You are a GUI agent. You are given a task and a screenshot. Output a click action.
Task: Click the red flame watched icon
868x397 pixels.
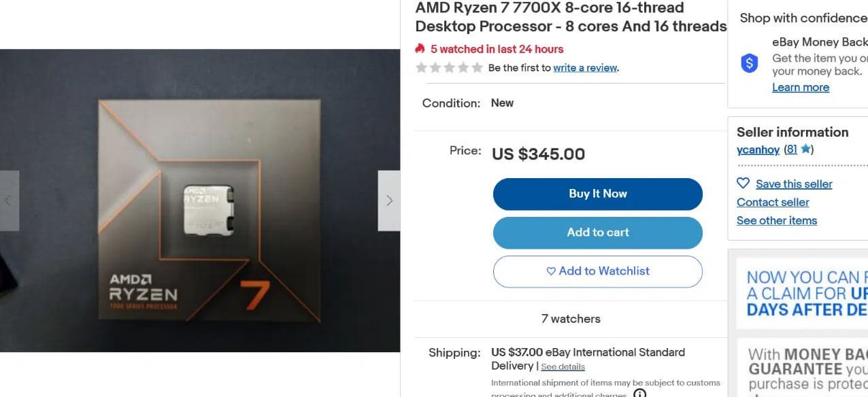coord(420,49)
